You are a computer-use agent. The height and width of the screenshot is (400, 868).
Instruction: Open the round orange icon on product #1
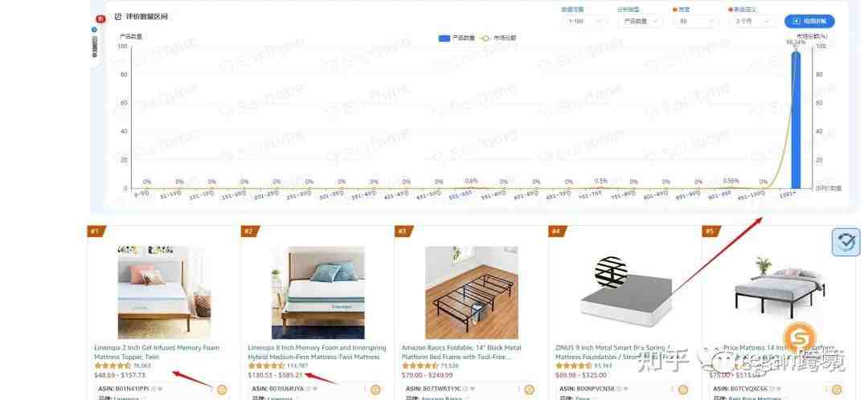pyautogui.click(x=222, y=390)
